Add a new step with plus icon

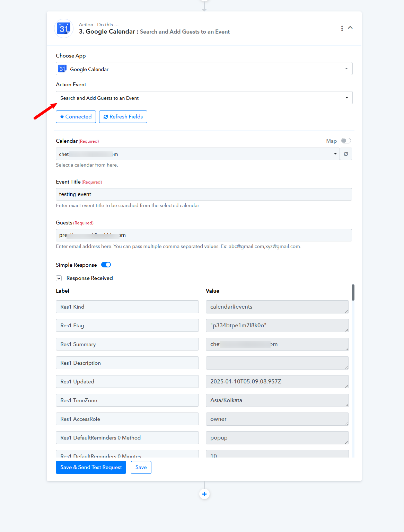[x=204, y=494]
